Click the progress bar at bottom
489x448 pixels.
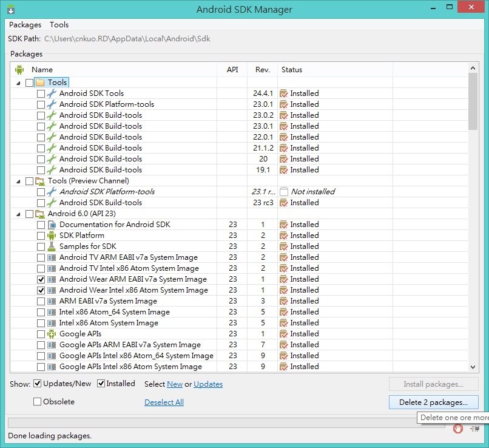pyautogui.click(x=228, y=423)
